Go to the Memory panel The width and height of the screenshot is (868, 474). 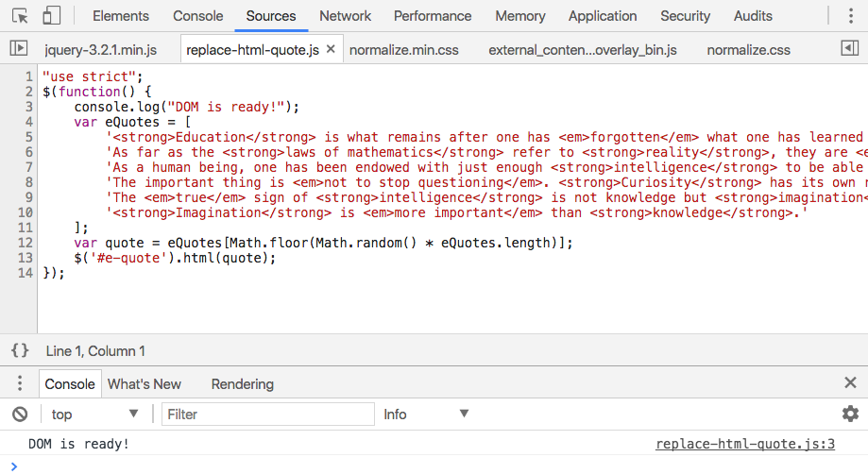(519, 16)
